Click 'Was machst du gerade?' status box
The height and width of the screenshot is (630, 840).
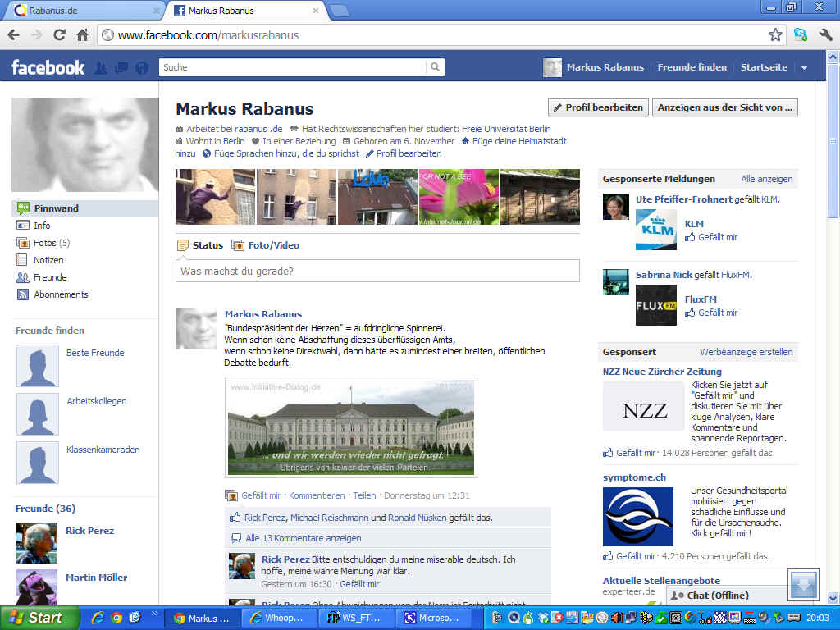(x=377, y=271)
